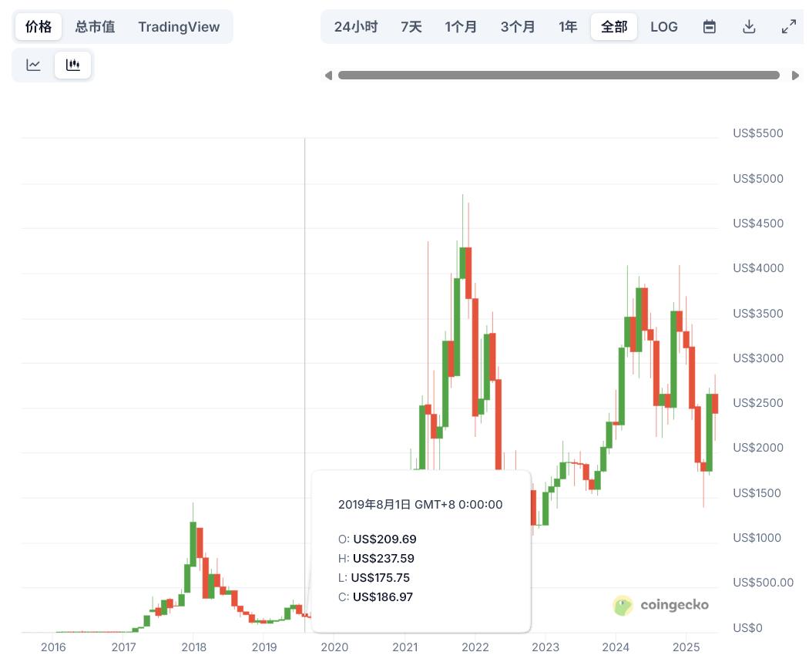Download chart data icon
Image resolution: width=809 pixels, height=672 pixels.
749,26
